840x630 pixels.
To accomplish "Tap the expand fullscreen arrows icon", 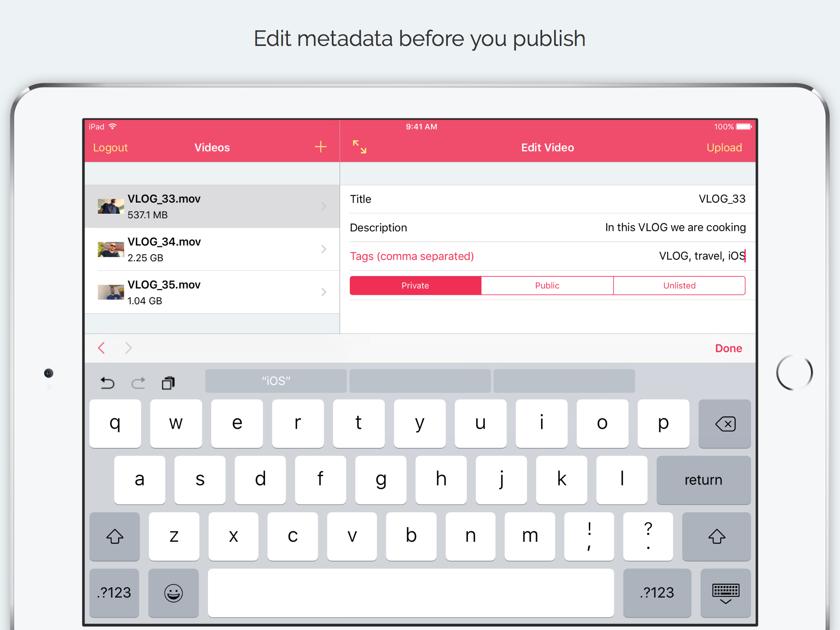I will click(x=360, y=146).
